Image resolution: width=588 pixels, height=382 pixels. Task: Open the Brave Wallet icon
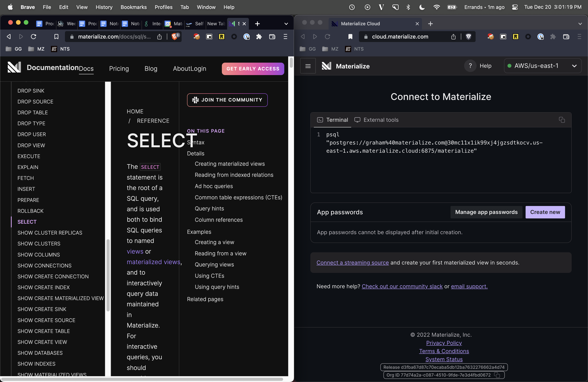tap(272, 37)
